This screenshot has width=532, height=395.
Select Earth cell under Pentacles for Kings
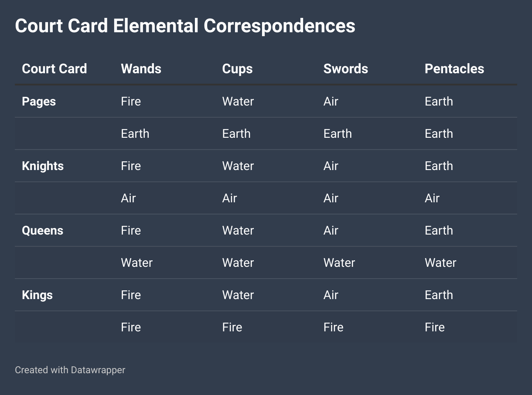tap(439, 295)
